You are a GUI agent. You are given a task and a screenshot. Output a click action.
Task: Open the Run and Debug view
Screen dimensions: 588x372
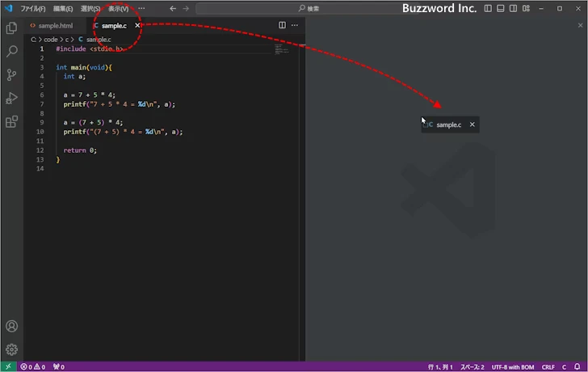11,98
